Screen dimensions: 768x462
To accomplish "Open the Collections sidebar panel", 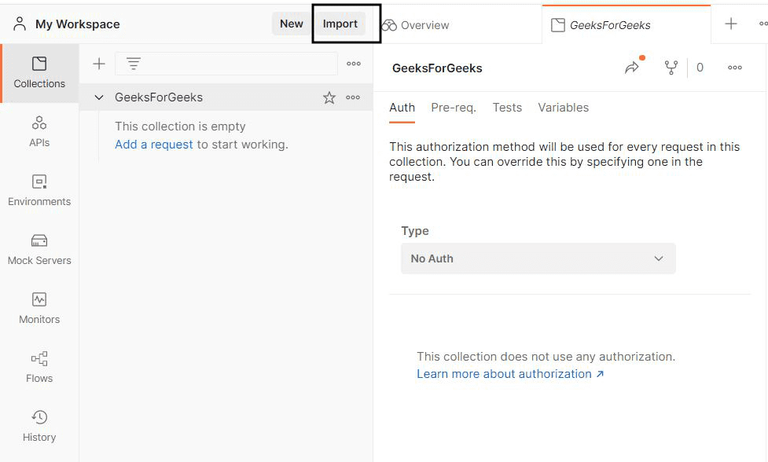I will [39, 73].
